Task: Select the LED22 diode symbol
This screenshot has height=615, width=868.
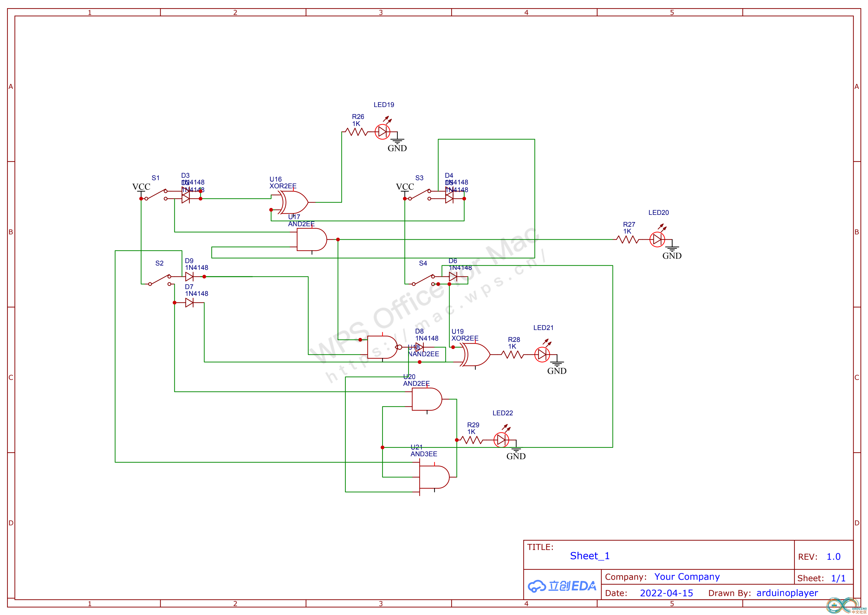Action: click(501, 440)
